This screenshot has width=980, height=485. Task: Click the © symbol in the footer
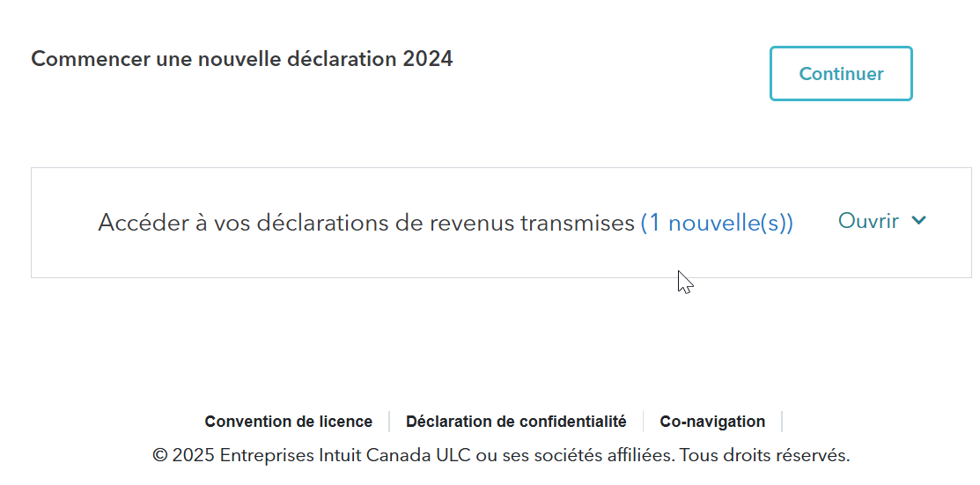(x=160, y=455)
